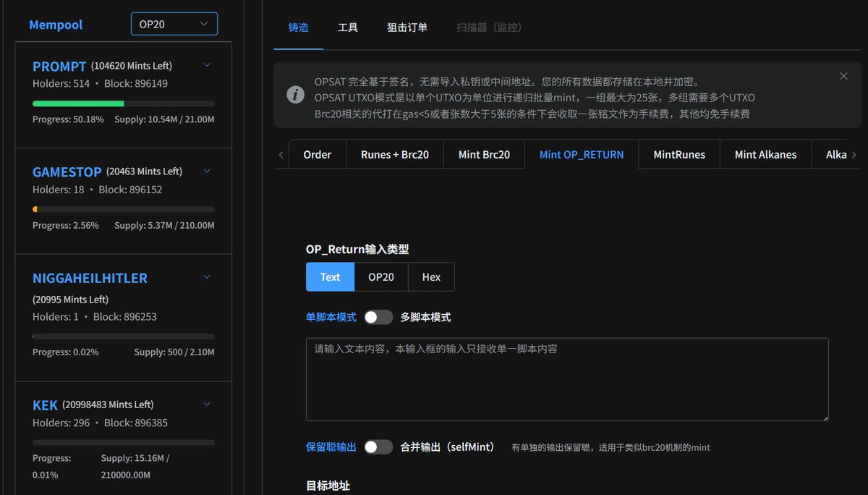Select the MintRunes sub-tab
The image size is (868, 495).
pos(679,154)
